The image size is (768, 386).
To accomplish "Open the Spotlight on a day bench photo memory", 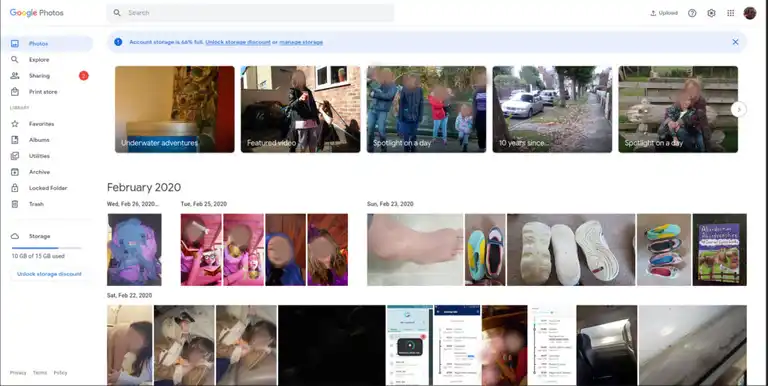I will pos(678,109).
